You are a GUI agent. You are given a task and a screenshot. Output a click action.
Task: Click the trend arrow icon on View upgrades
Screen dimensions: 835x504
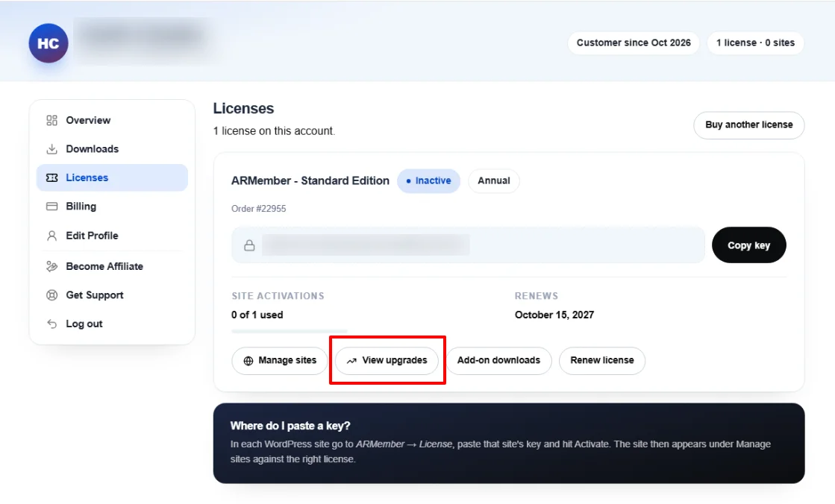[x=351, y=361]
